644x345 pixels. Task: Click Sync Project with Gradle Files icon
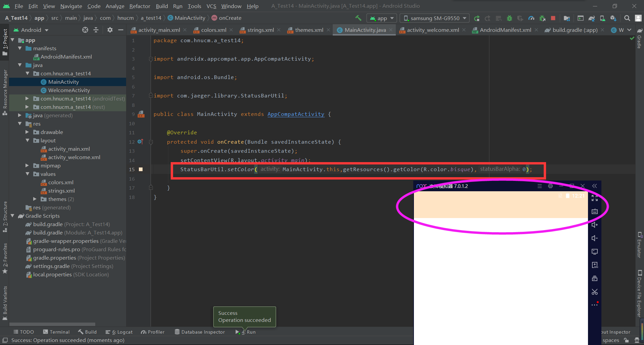(592, 18)
